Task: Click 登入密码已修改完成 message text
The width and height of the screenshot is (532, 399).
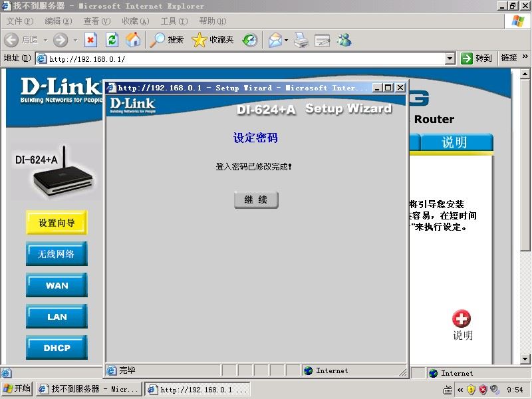Action: coord(254,167)
